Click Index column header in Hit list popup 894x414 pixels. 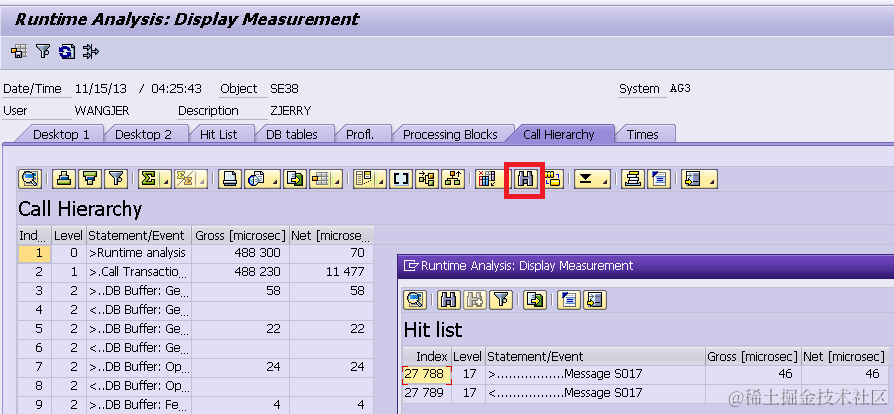point(427,357)
